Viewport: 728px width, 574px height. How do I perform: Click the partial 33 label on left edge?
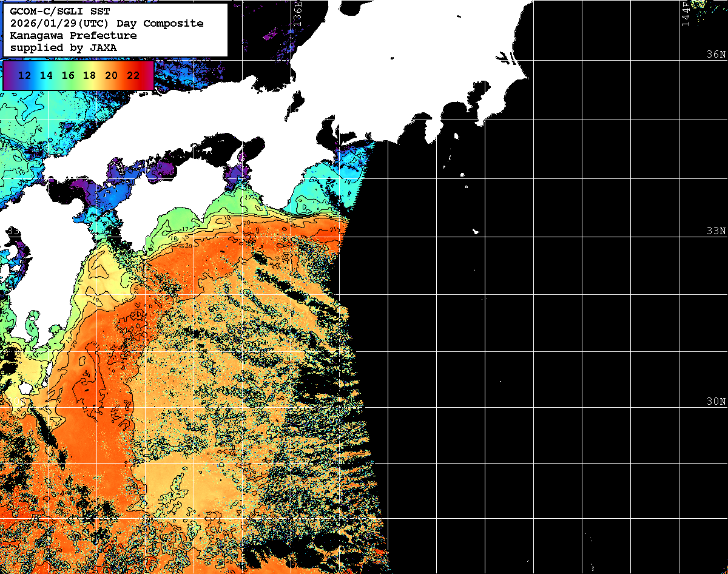tap(12, 231)
